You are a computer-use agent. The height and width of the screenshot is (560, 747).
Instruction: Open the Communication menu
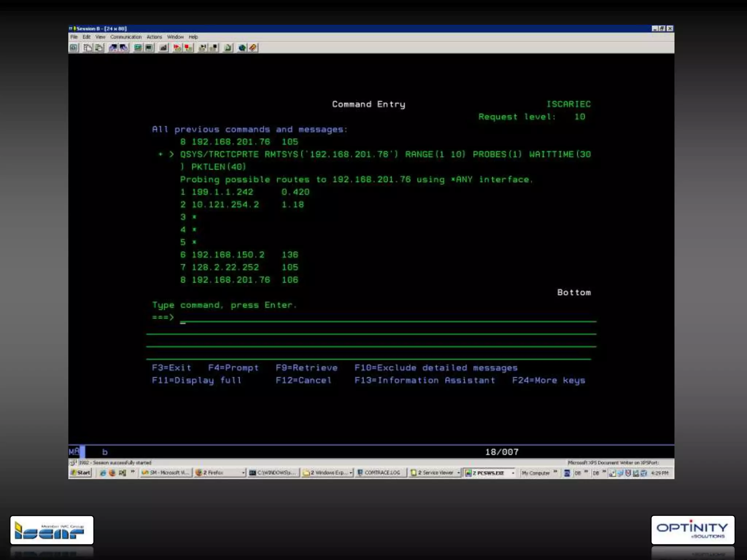(x=126, y=37)
